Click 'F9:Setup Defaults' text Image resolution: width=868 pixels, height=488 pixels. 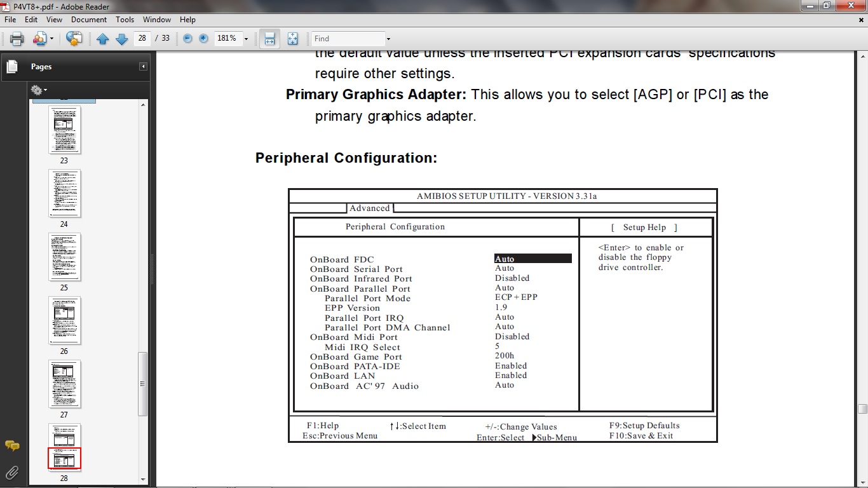tap(644, 426)
